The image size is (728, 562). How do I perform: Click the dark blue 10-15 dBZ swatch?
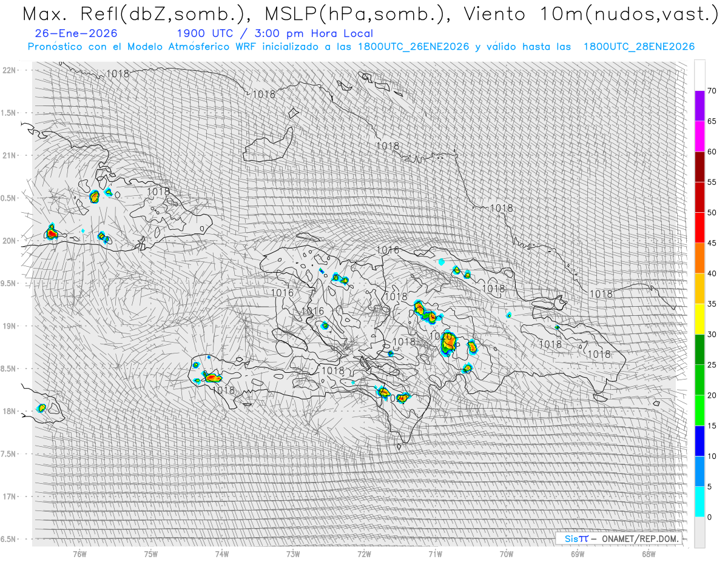pyautogui.click(x=699, y=441)
